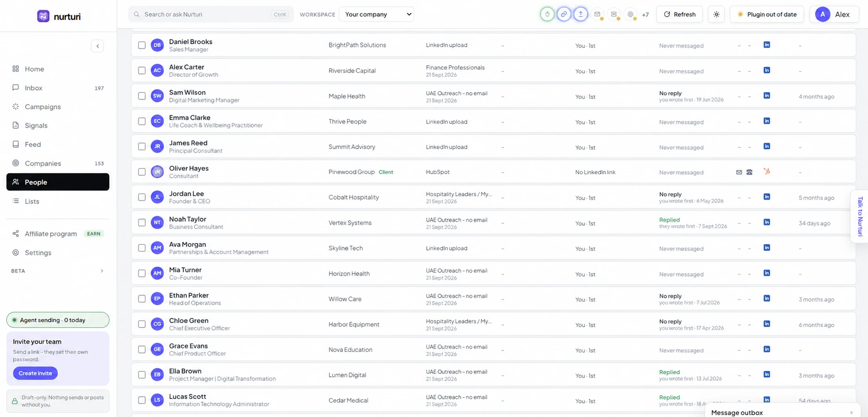Click the Client tag beside Pinewood Group
This screenshot has width=868, height=417.
(386, 172)
